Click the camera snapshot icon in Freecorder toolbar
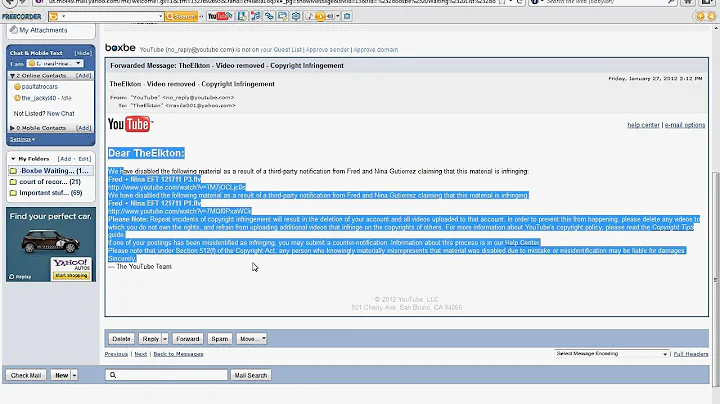Screen dimensions: 720x404 [347, 17]
